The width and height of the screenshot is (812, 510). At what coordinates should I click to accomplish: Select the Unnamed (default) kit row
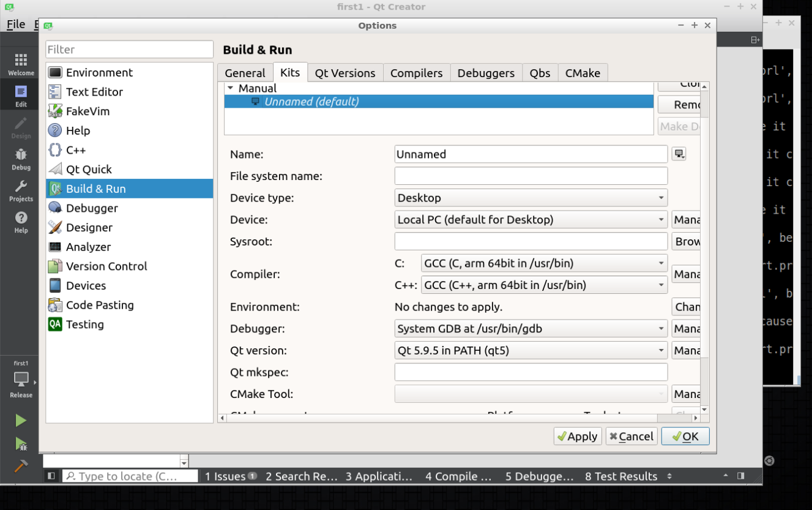439,102
